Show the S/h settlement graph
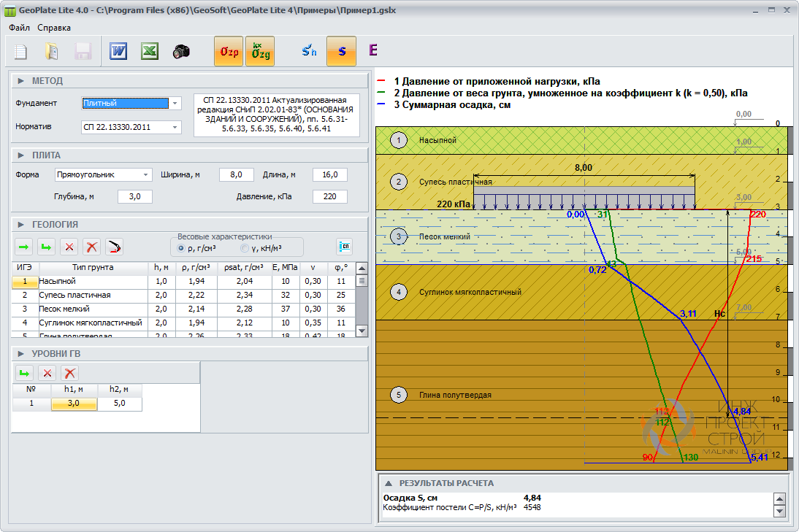799x532 pixels. pos(310,51)
